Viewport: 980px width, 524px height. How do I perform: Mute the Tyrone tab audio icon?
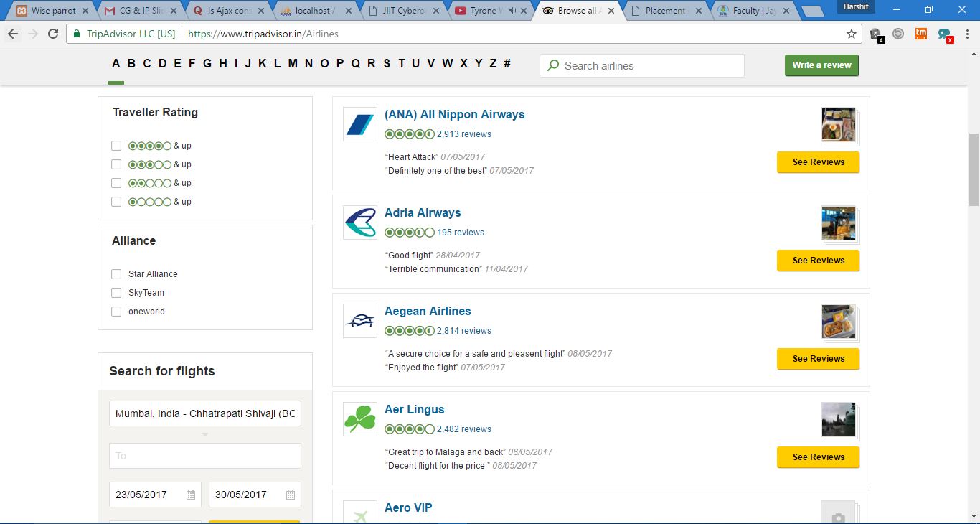(512, 11)
